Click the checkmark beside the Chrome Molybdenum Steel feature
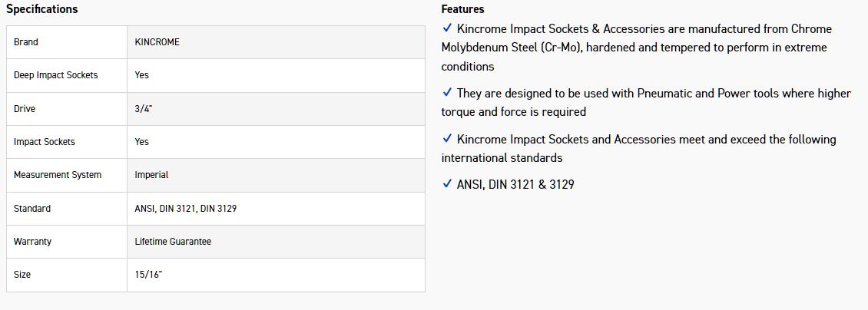Screen dimensions: 868x310 pos(447,28)
